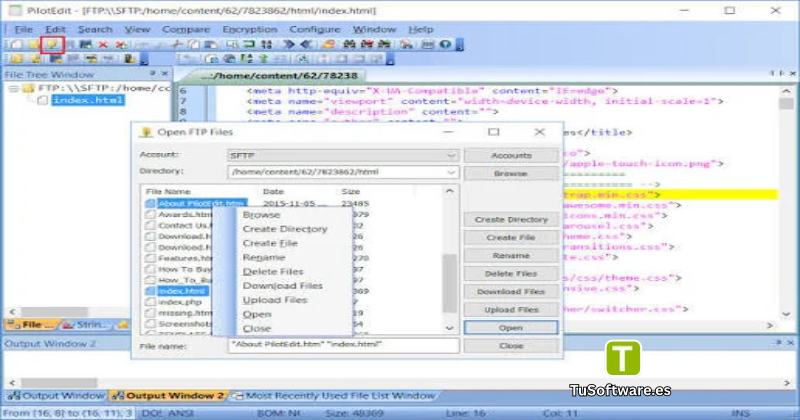The height and width of the screenshot is (420, 800).
Task: Select index.html in the File Tree
Action: pos(88,100)
